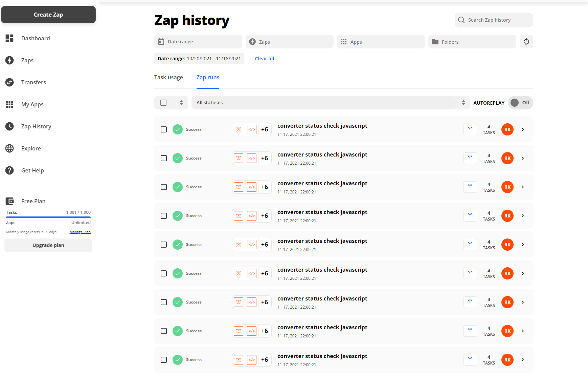Check the checkbox of the fifth run row

pos(164,245)
